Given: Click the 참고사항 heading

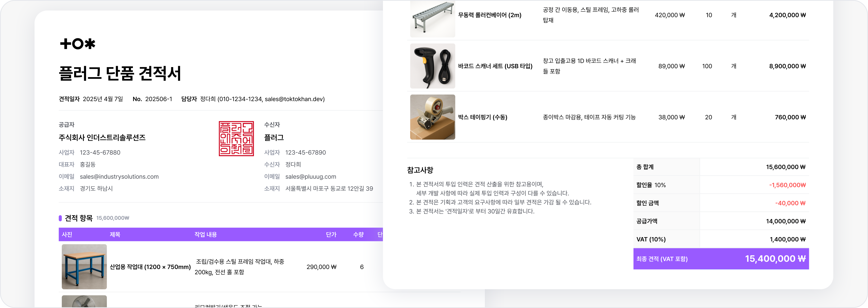Looking at the screenshot, I should (x=420, y=170).
